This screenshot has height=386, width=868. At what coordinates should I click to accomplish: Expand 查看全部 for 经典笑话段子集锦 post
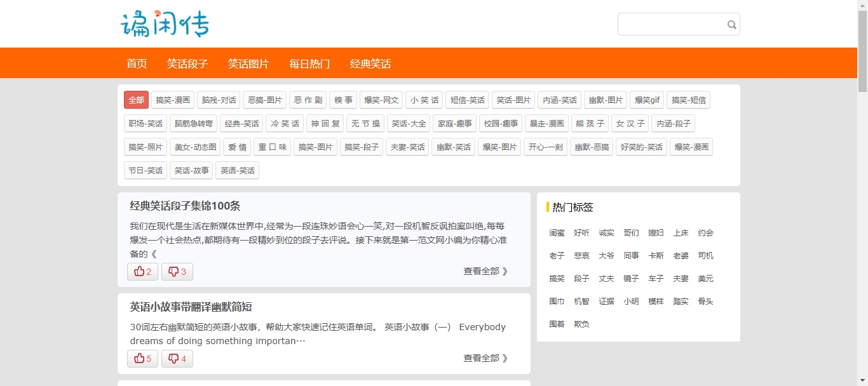coord(485,271)
